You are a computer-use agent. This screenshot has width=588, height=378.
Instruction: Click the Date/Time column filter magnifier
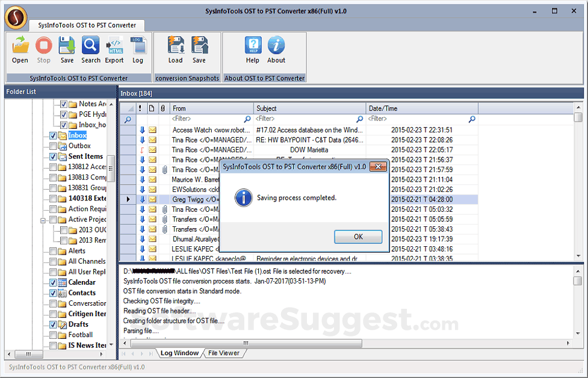[x=472, y=119]
